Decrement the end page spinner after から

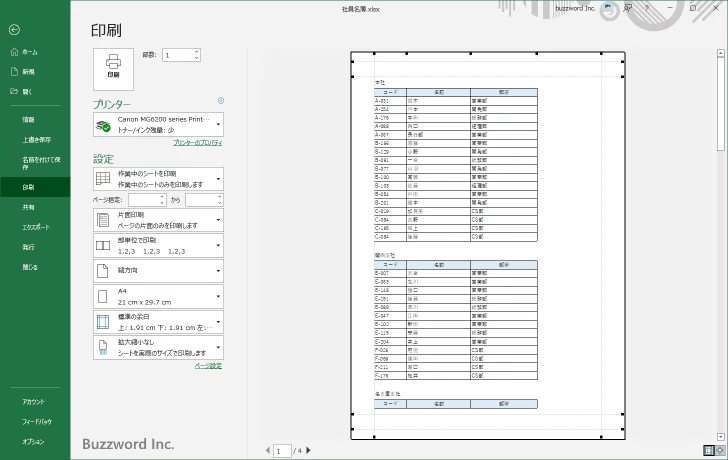point(220,203)
